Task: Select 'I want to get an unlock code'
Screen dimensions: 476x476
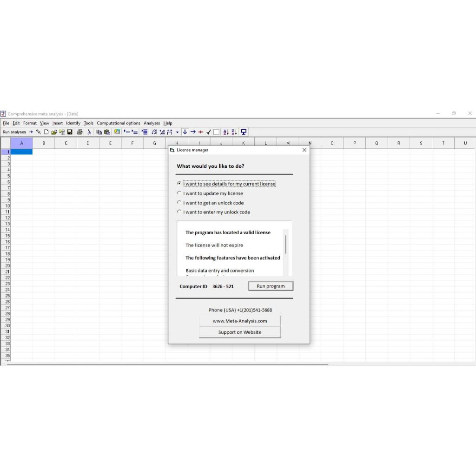Action: point(211,203)
